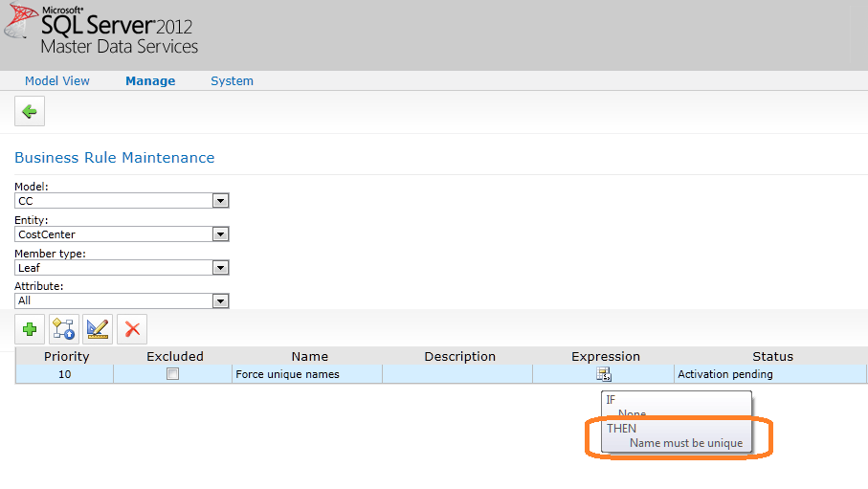Open the expression icon in the rule row

point(603,374)
